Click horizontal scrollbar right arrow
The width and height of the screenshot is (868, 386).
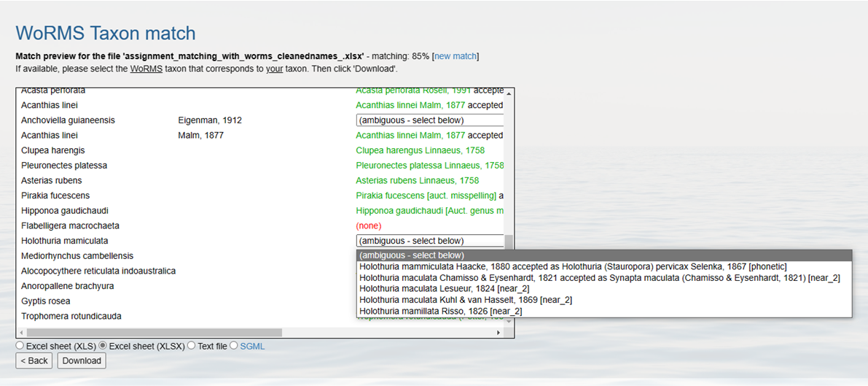pyautogui.click(x=498, y=333)
